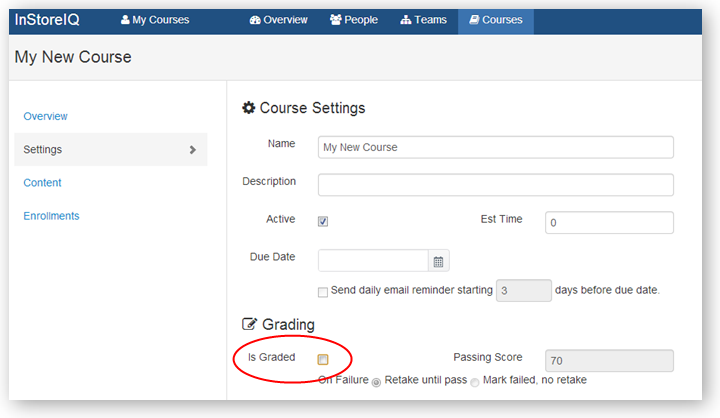Open the People navigation tab

click(x=354, y=20)
